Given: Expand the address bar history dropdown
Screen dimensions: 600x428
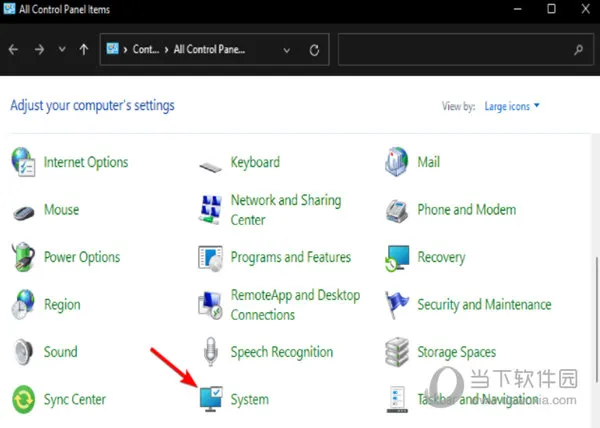Looking at the screenshot, I should pyautogui.click(x=287, y=50).
